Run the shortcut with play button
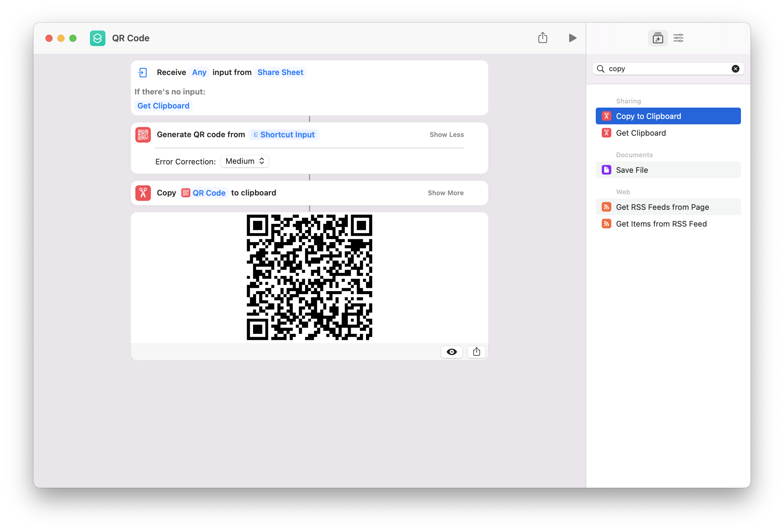This screenshot has height=532, width=784. click(572, 38)
